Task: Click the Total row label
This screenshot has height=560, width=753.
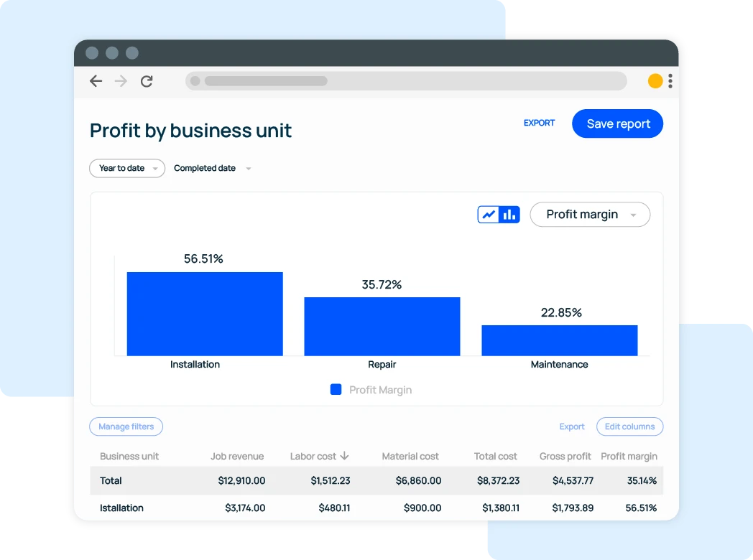Action: 111,480
